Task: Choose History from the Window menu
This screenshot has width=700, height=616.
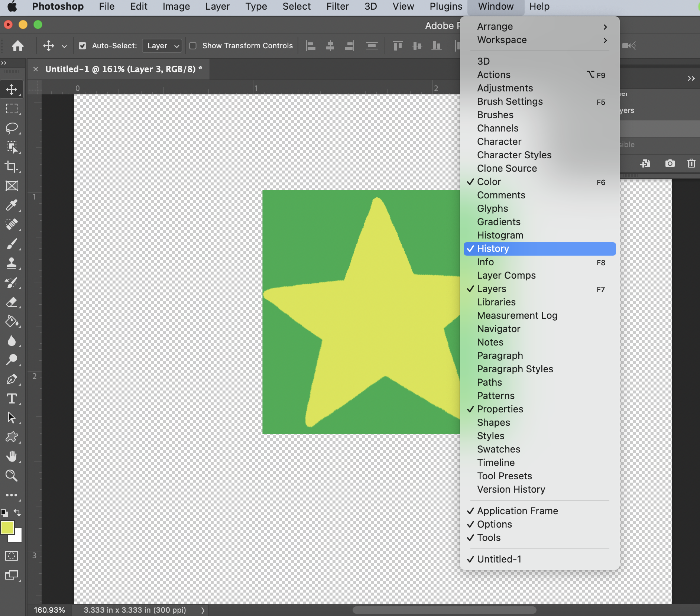Action: click(493, 249)
